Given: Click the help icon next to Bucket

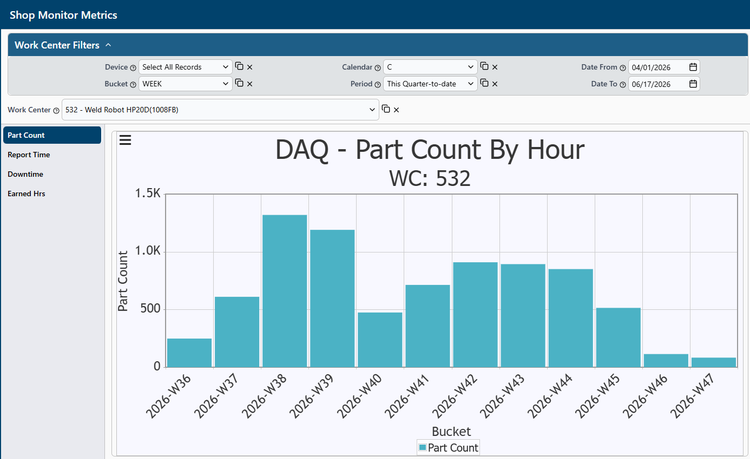Looking at the screenshot, I should [x=133, y=85].
